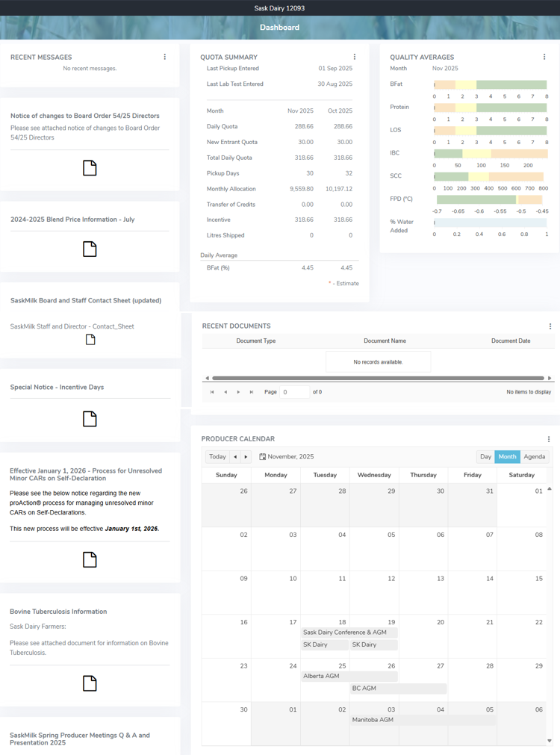Go to next calendar month arrow

click(x=246, y=456)
